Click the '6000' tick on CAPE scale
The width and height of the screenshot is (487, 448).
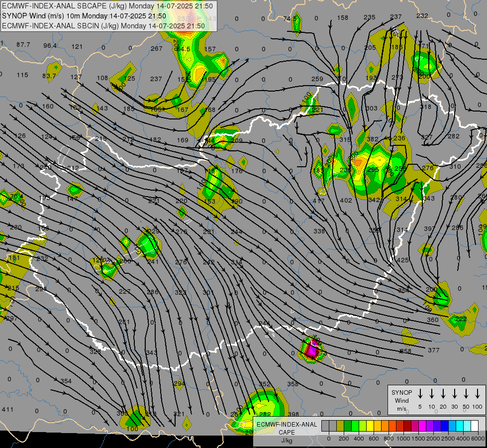[478, 439]
